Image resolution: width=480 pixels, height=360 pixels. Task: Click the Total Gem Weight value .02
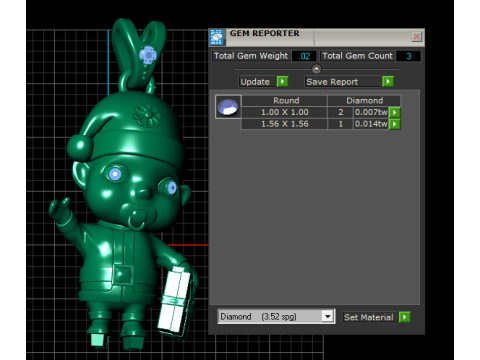coord(304,56)
